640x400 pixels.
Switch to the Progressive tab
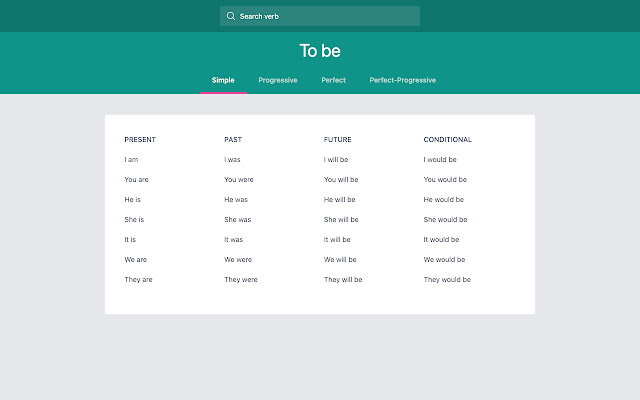tap(278, 80)
